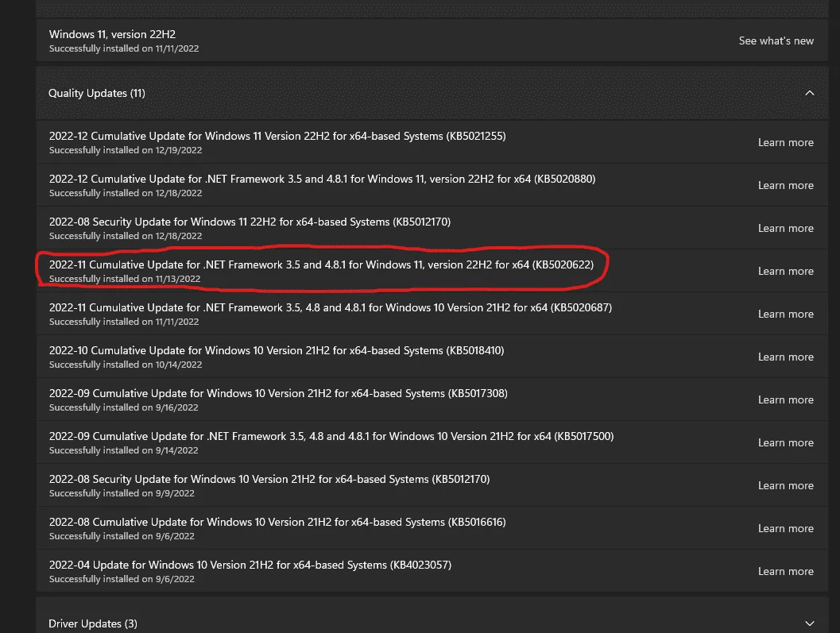Expand the Driver Updates section chevron
Viewport: 840px width, 633px height.
809,623
